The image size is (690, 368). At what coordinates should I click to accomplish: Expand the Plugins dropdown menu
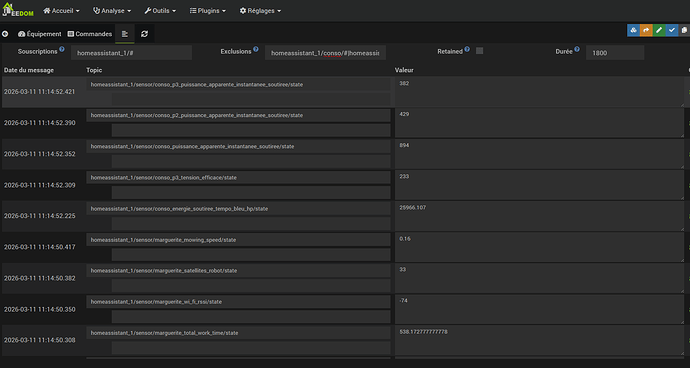coord(208,11)
